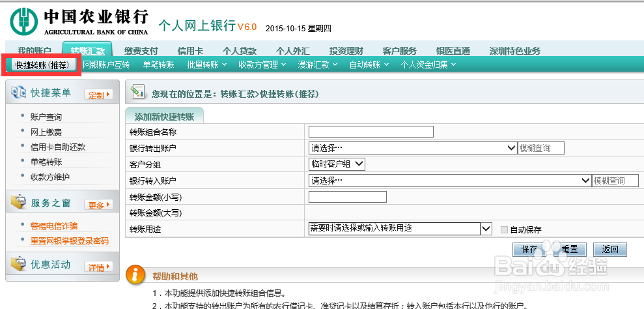
Task: Click the 保存 button
Action: (x=529, y=249)
